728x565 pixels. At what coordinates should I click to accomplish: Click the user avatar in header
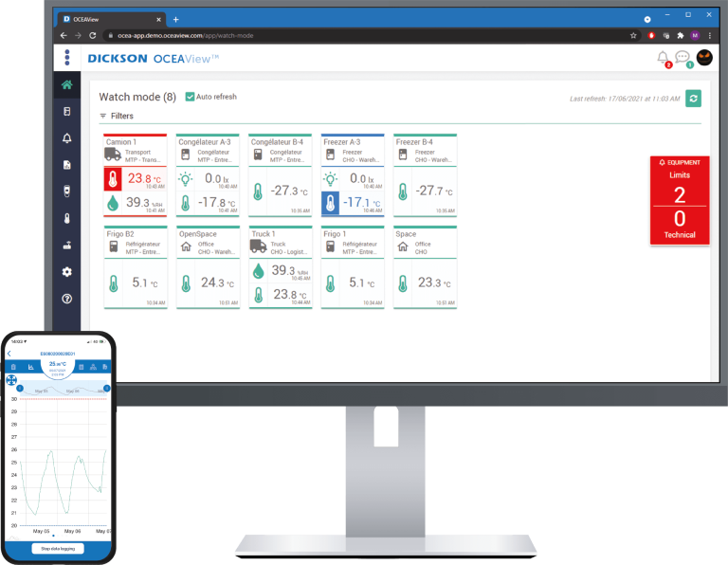pyautogui.click(x=704, y=58)
